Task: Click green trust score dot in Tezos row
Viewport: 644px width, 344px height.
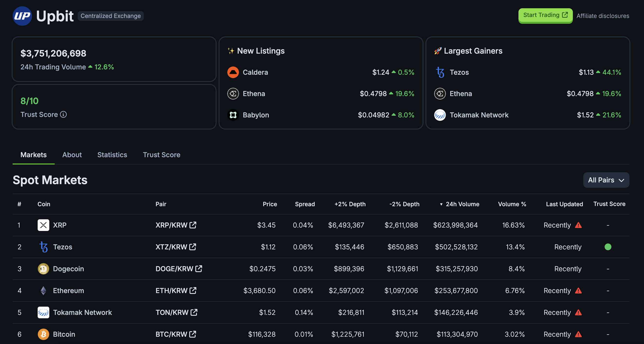Action: tap(608, 247)
